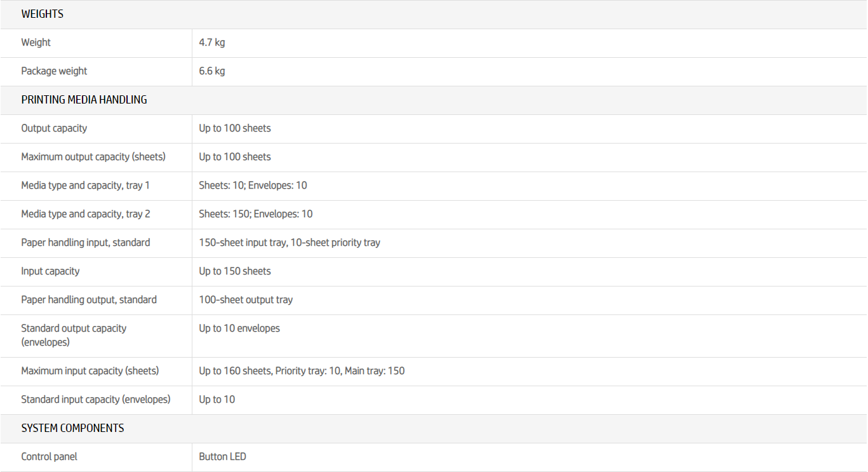Select the 6.6 kg package weight value
868x472 pixels.
point(212,71)
